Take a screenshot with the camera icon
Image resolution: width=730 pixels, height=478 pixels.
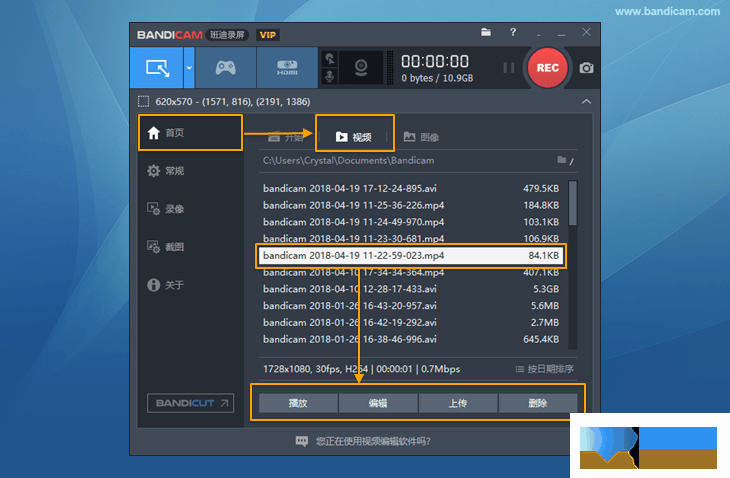tap(586, 68)
